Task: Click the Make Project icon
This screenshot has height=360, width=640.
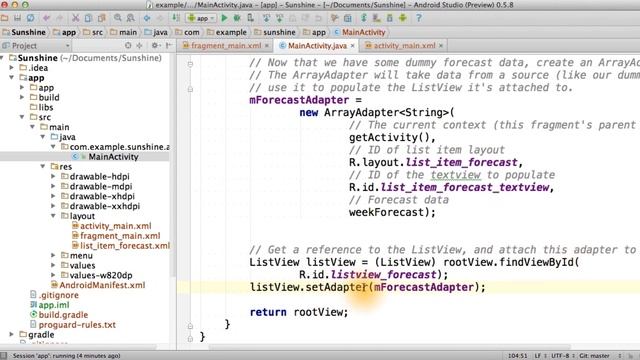Action: 176,18
